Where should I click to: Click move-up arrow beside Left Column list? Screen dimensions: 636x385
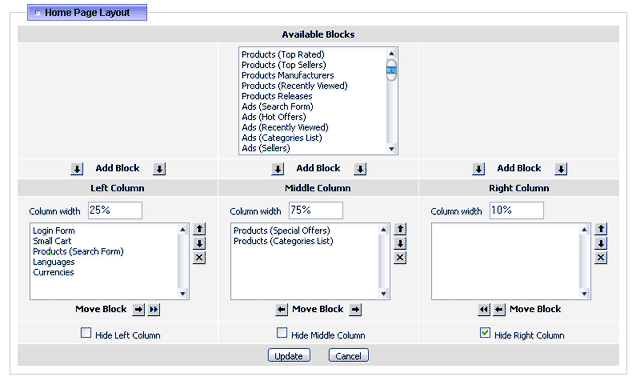[199, 229]
